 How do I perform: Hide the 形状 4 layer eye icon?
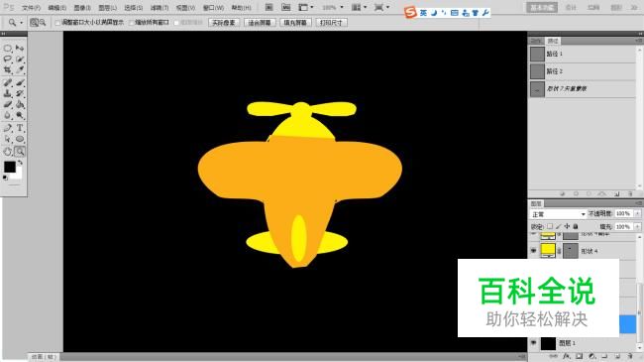pyautogui.click(x=533, y=251)
